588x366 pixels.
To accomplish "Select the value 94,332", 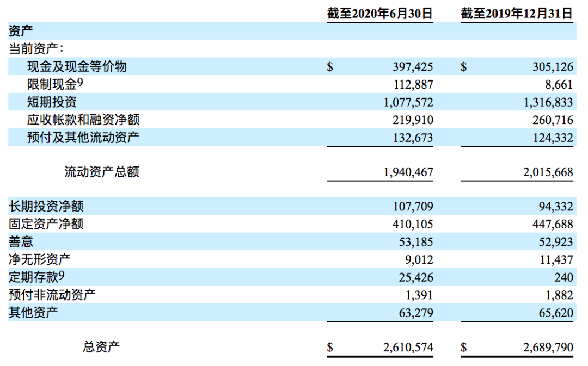I will [x=556, y=207].
